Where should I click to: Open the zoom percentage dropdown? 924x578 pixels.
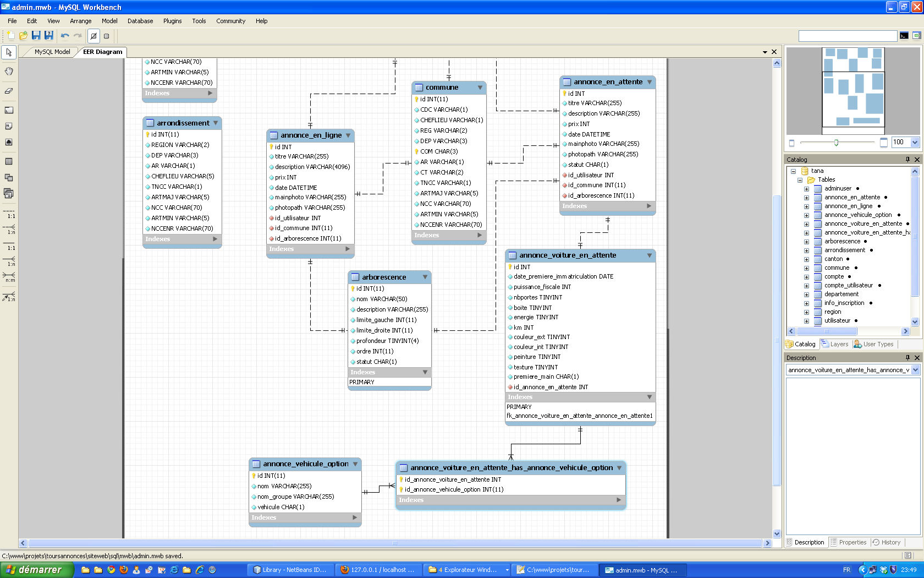tap(915, 142)
